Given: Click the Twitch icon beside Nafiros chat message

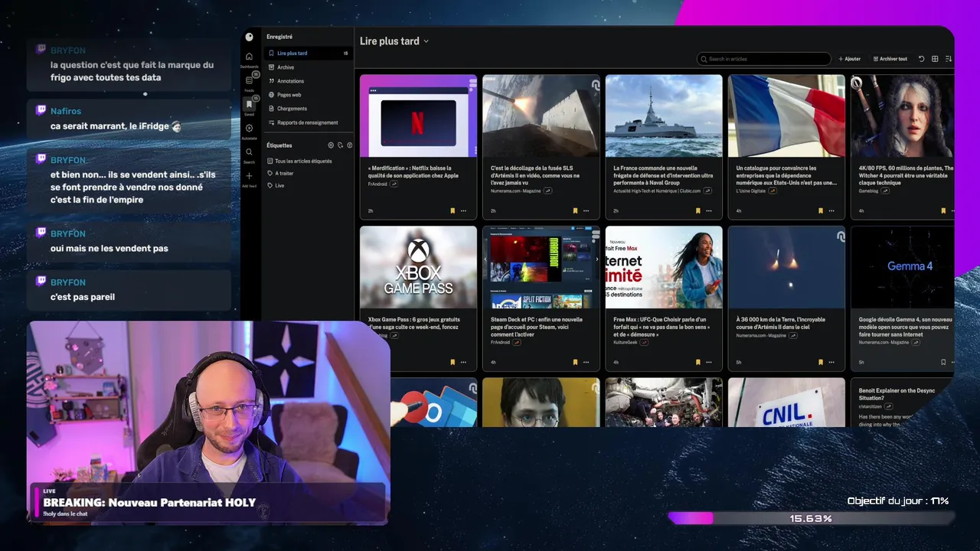Looking at the screenshot, I should click(x=41, y=111).
